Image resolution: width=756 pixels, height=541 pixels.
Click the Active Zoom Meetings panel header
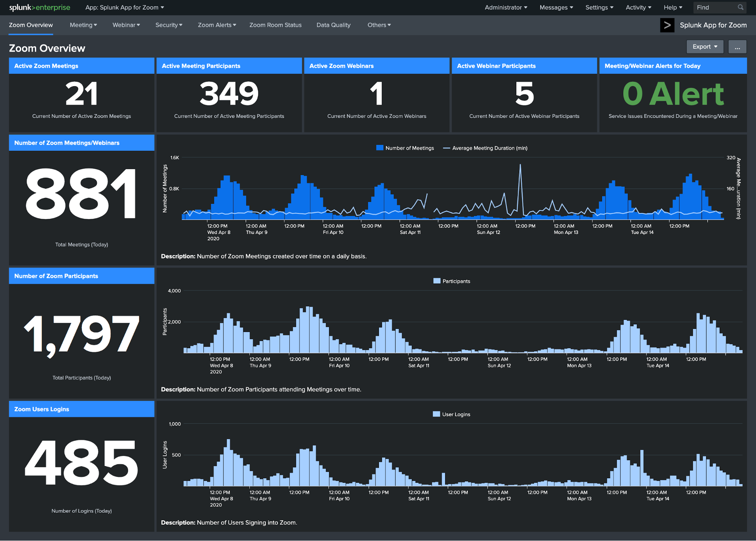coord(82,66)
